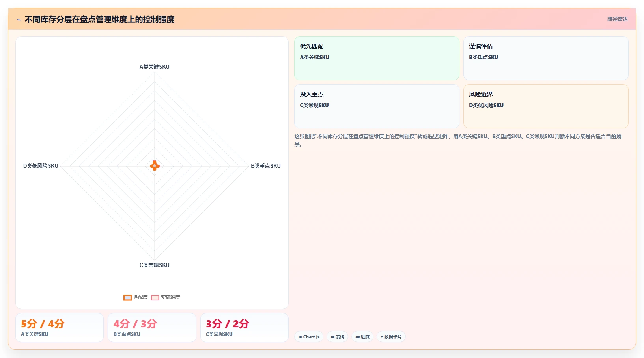The height and width of the screenshot is (358, 644).
Task: Click the 3分 / 2分 score card
Action: pyautogui.click(x=245, y=328)
